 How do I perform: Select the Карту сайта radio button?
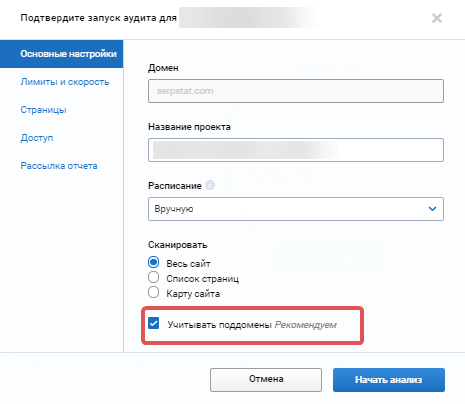point(153,292)
